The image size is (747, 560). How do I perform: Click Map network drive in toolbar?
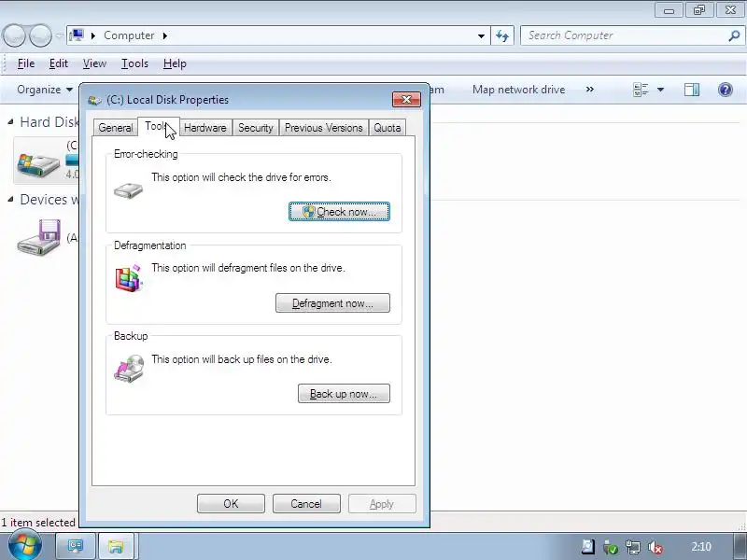pos(518,90)
